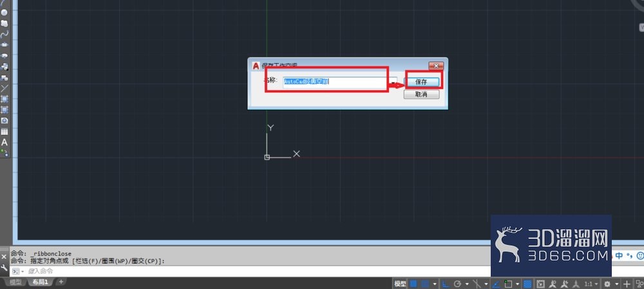Open command line customize wrench icon
Image resolution: width=644 pixels, height=289 pixels.
click(x=4, y=268)
